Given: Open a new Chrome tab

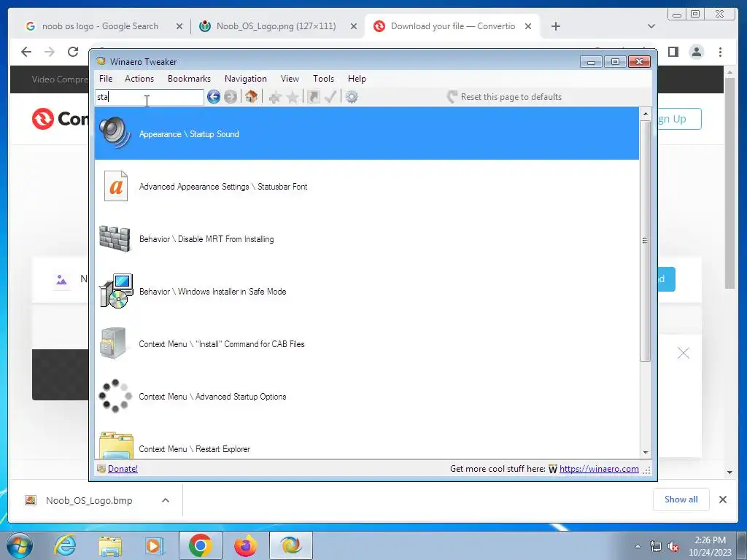Looking at the screenshot, I should tap(555, 26).
